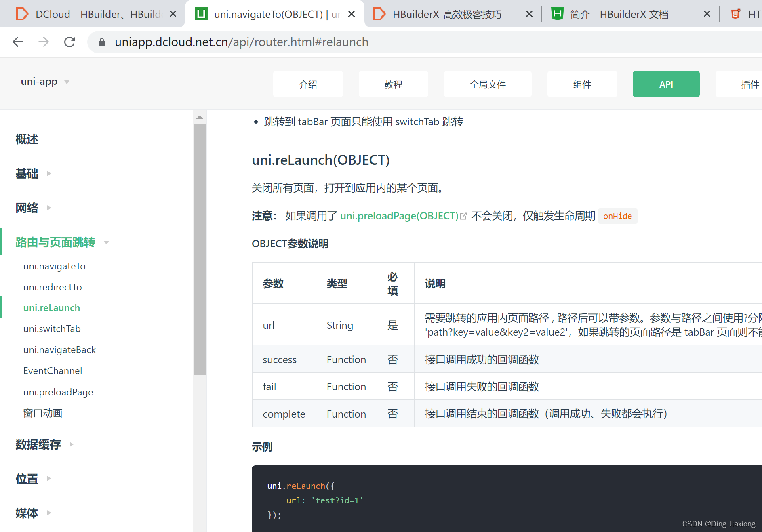Click the sidebar scrollbar thumb
Screen dimensions: 762x532
(x=200, y=250)
